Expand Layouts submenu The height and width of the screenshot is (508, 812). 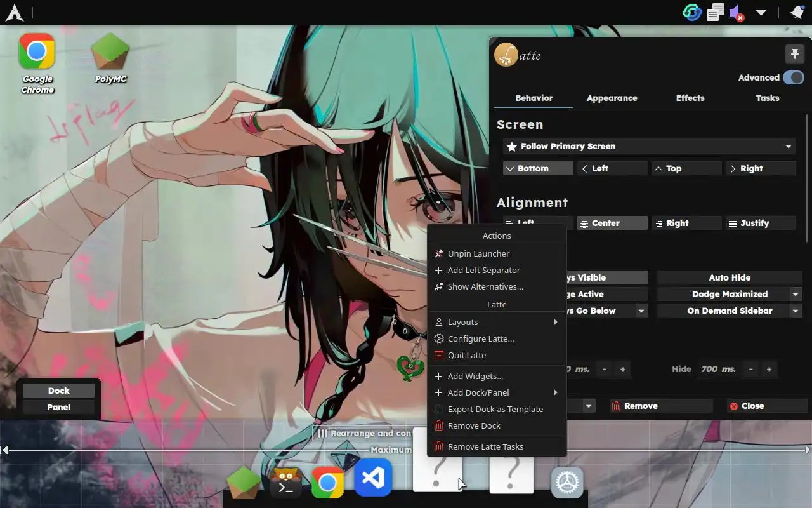coord(497,322)
